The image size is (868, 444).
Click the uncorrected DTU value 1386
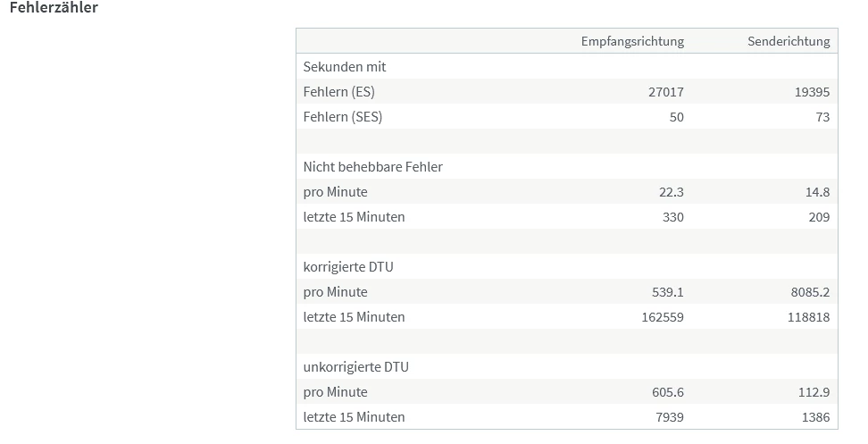(815, 417)
